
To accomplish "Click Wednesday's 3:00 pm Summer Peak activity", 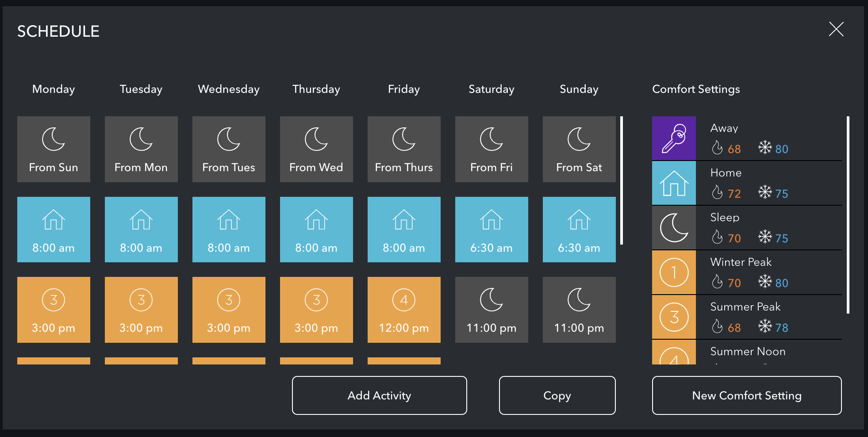I will [x=229, y=310].
